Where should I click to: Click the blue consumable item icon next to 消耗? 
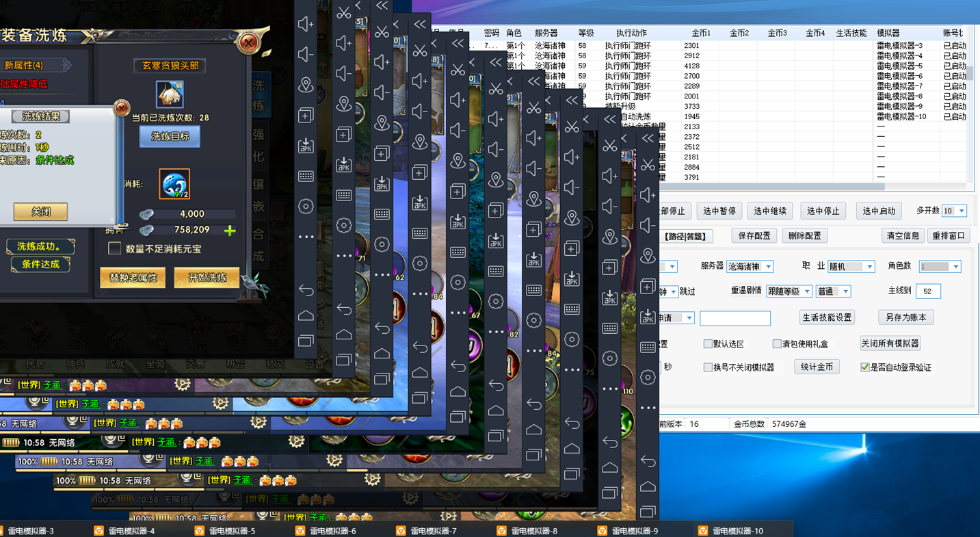[174, 184]
